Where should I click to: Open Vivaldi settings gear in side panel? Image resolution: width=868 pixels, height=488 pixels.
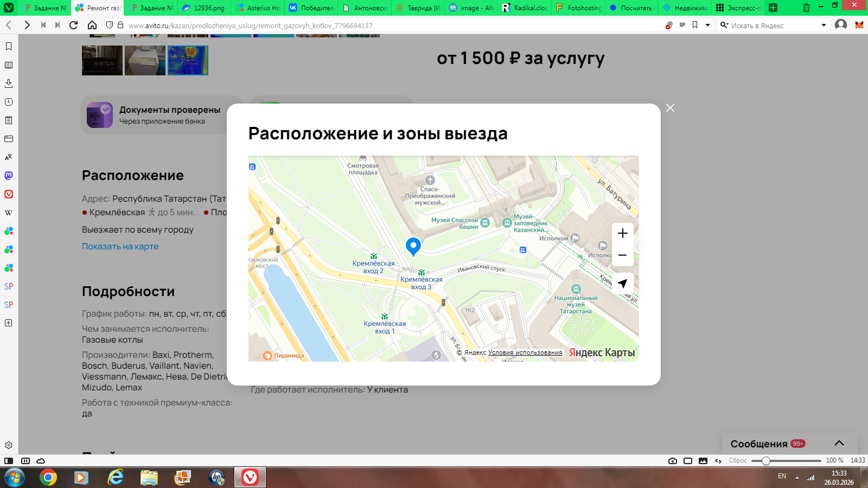pos(9,445)
